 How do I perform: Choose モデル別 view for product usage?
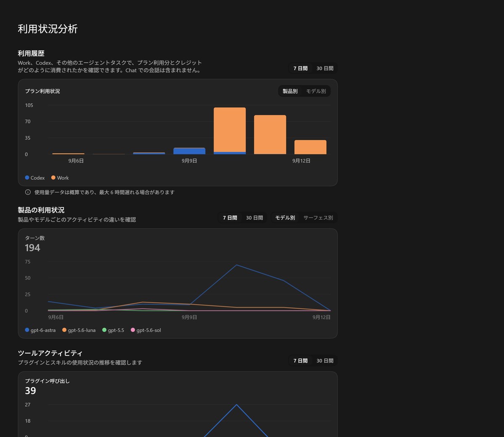(285, 217)
